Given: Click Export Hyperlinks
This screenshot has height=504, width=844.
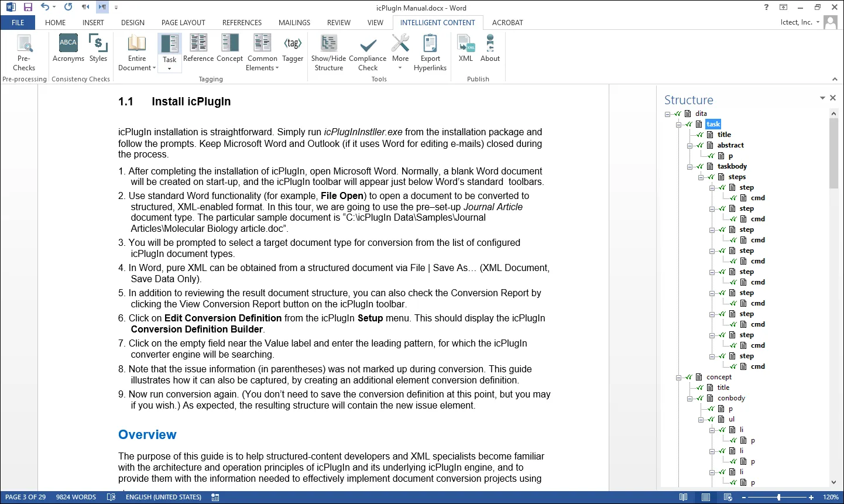Looking at the screenshot, I should pos(430,53).
